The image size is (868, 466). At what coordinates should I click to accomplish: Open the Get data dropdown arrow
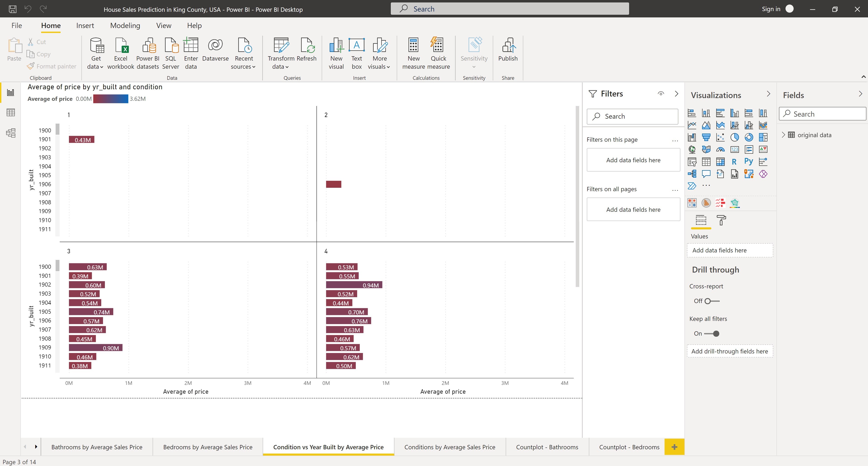pyautogui.click(x=101, y=67)
